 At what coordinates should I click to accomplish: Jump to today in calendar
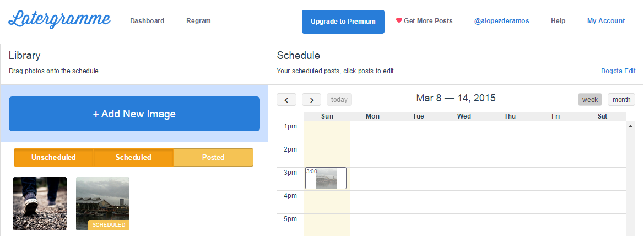[x=339, y=100]
